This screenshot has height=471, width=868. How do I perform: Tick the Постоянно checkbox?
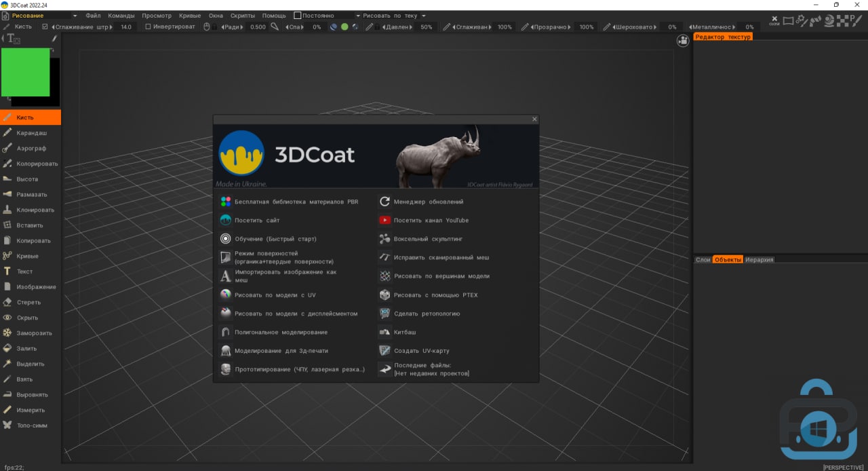click(297, 16)
